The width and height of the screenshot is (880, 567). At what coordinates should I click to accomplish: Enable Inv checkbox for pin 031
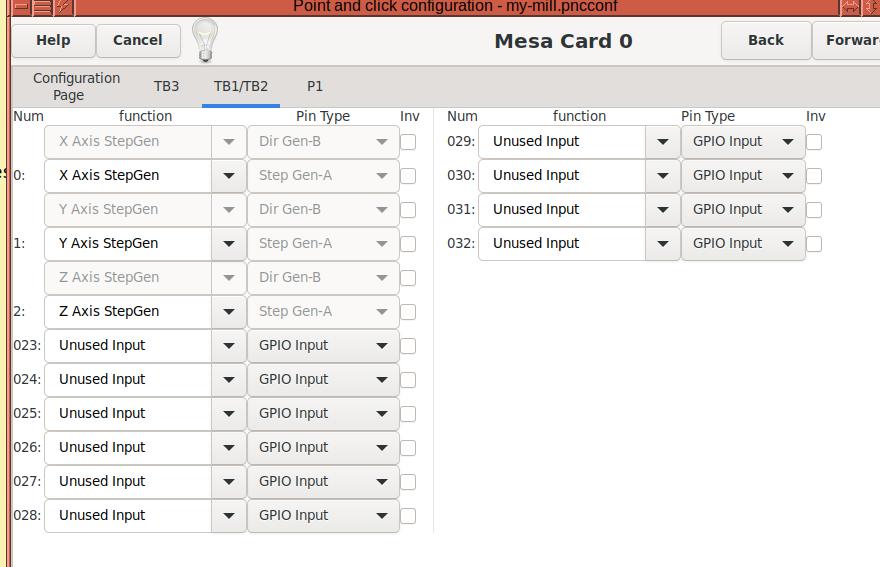(814, 210)
